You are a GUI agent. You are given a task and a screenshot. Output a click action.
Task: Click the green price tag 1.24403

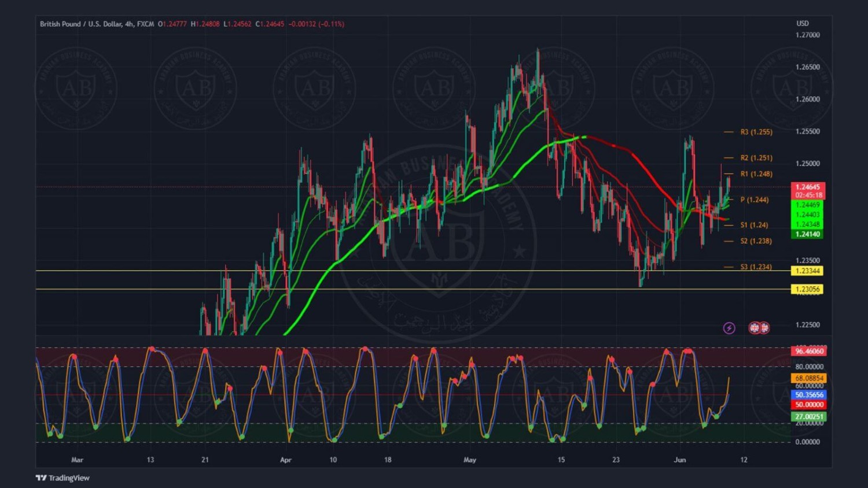[x=807, y=215]
